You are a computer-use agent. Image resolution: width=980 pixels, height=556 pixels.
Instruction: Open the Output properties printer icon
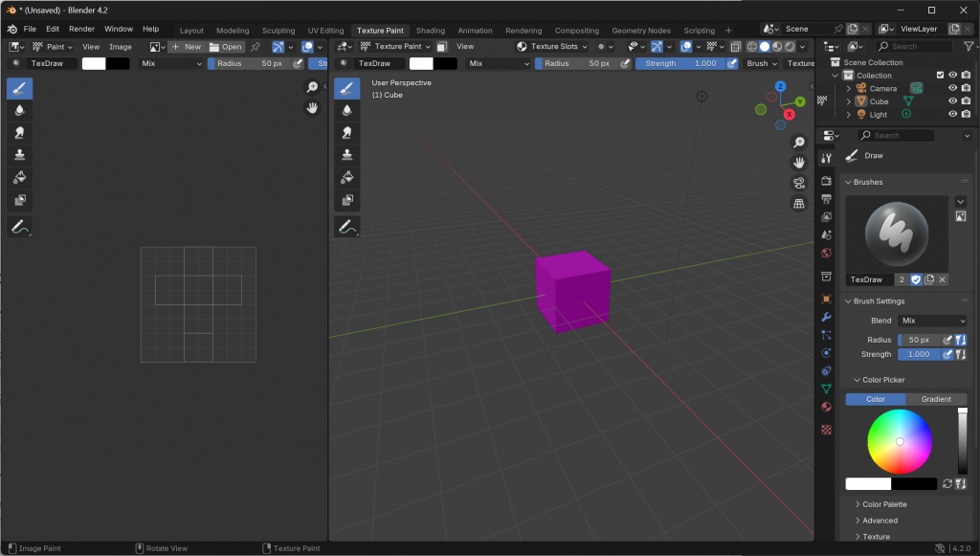click(826, 199)
